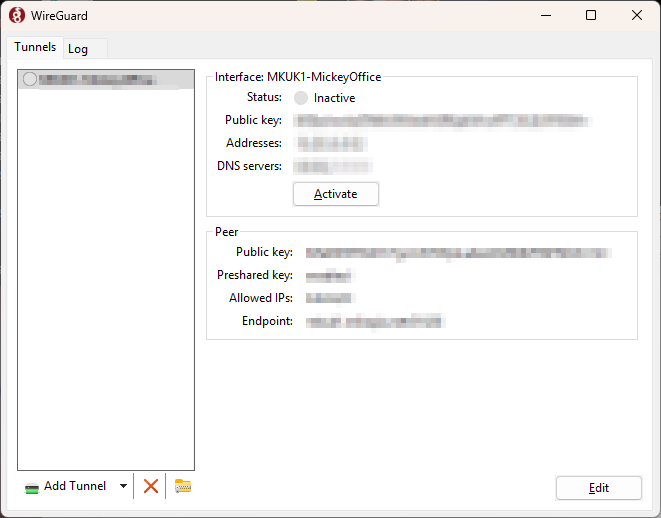Click the Add Tunnel button
This screenshot has width=661, height=518.
66,486
